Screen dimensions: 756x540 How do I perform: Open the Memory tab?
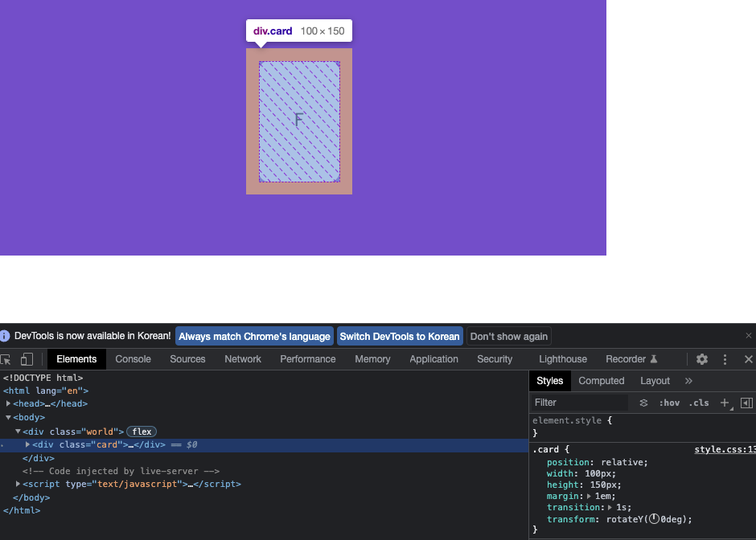372,359
